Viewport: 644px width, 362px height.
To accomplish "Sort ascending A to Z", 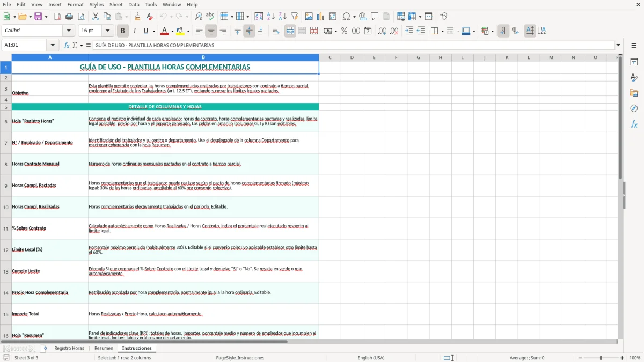I will point(271,17).
